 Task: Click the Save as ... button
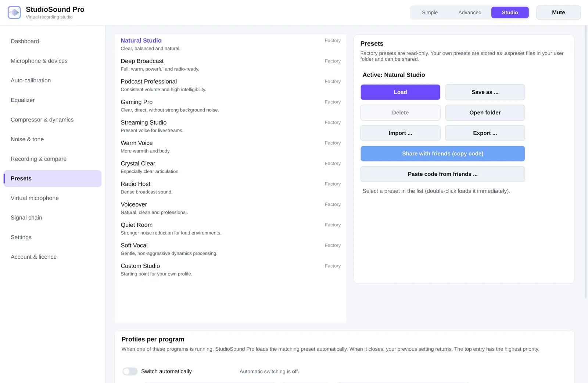[x=485, y=92]
